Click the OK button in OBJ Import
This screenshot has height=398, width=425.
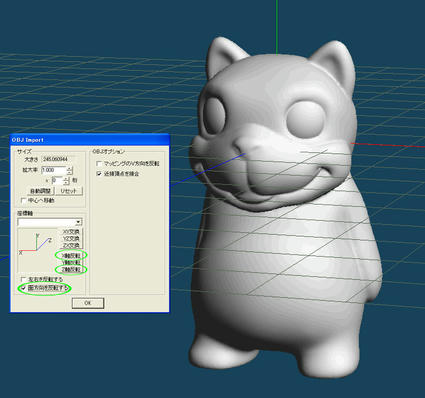88,303
